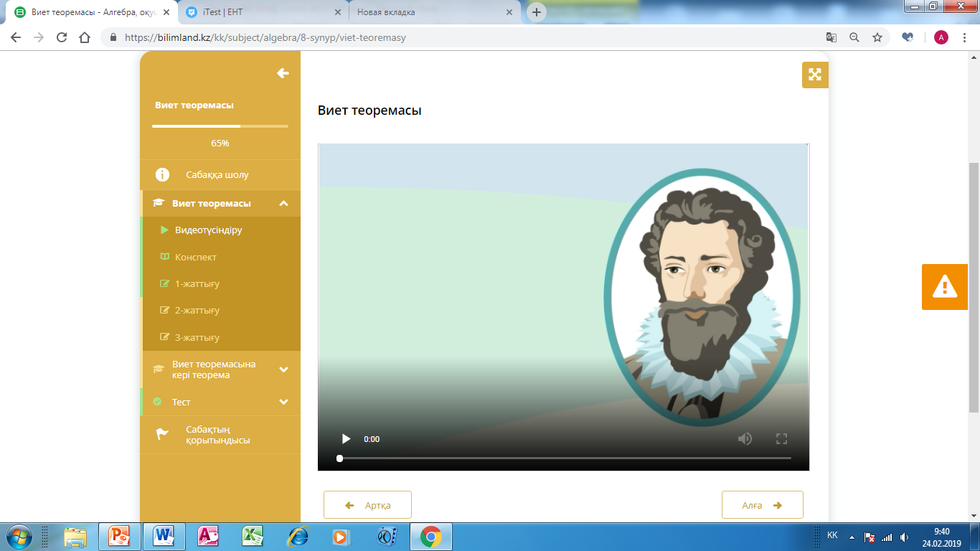
Task: Switch to the iTest | ЕНТ tab
Action: (x=263, y=12)
